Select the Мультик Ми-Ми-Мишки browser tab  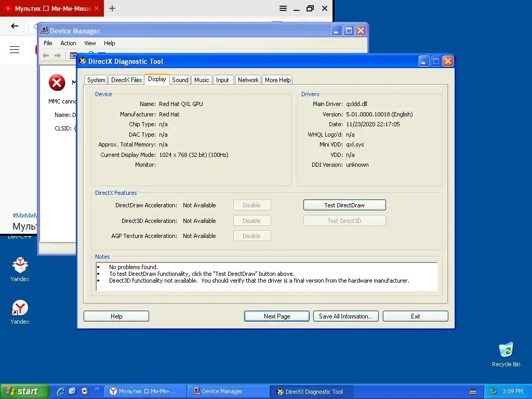pyautogui.click(x=52, y=8)
